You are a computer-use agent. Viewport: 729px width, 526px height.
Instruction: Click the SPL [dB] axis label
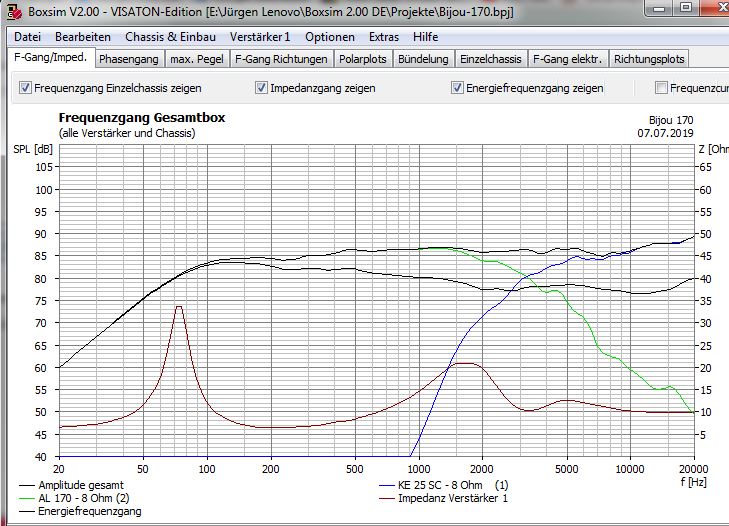click(33, 149)
